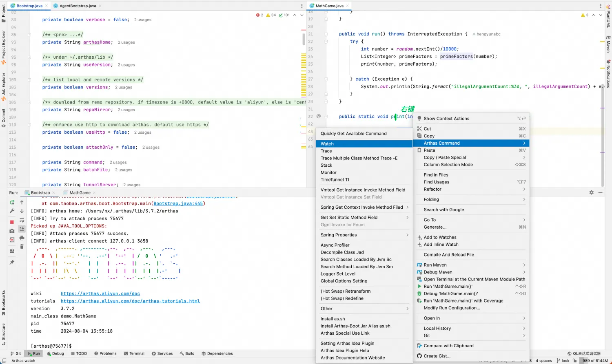Image resolution: width=612 pixels, height=364 pixels.
Task: Expand the Folding submenu
Action: (x=471, y=199)
